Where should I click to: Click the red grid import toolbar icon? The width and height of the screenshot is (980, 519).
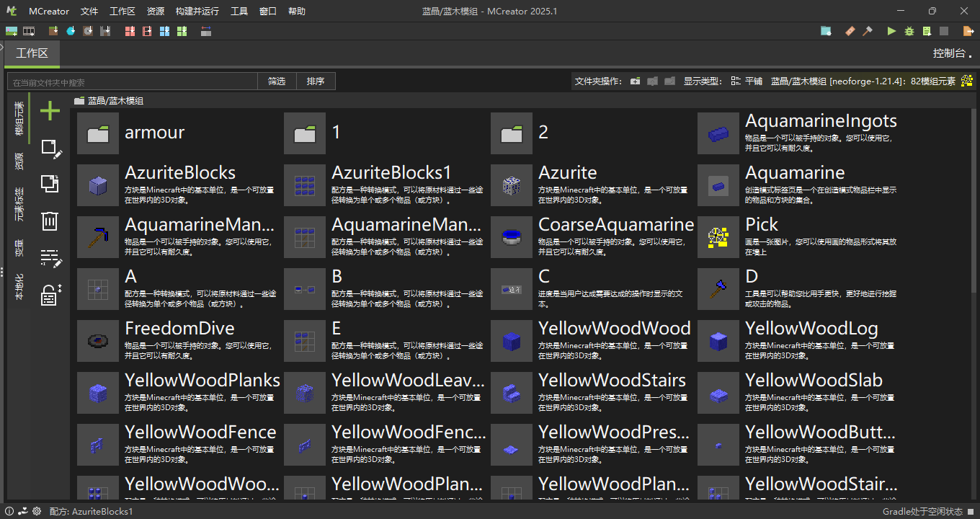130,31
